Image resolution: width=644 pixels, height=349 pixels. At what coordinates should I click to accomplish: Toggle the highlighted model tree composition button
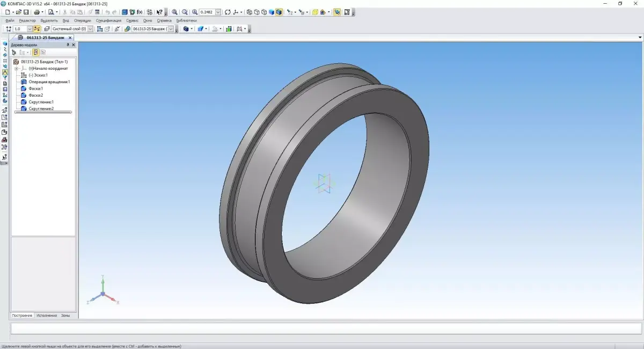point(36,52)
